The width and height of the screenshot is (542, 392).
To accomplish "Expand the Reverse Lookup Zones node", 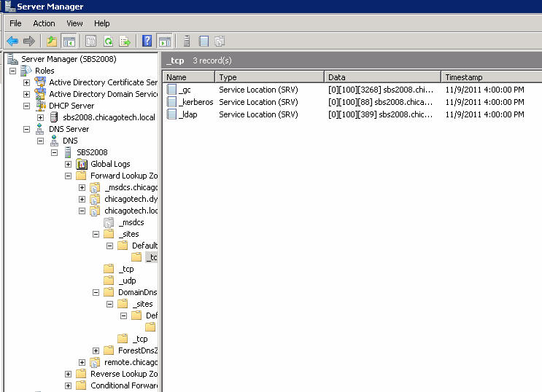I will (x=68, y=374).
